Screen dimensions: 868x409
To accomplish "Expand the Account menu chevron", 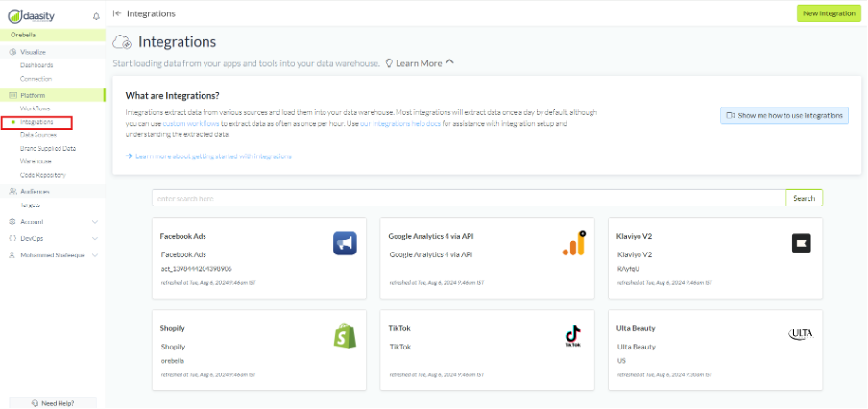I will pos(94,222).
